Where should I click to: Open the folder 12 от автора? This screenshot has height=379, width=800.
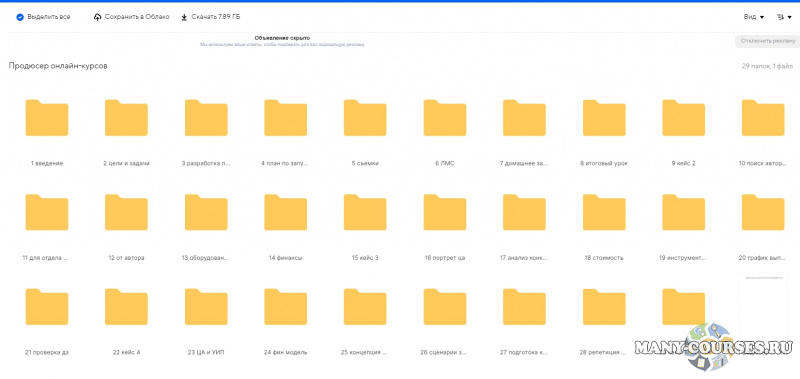(126, 212)
